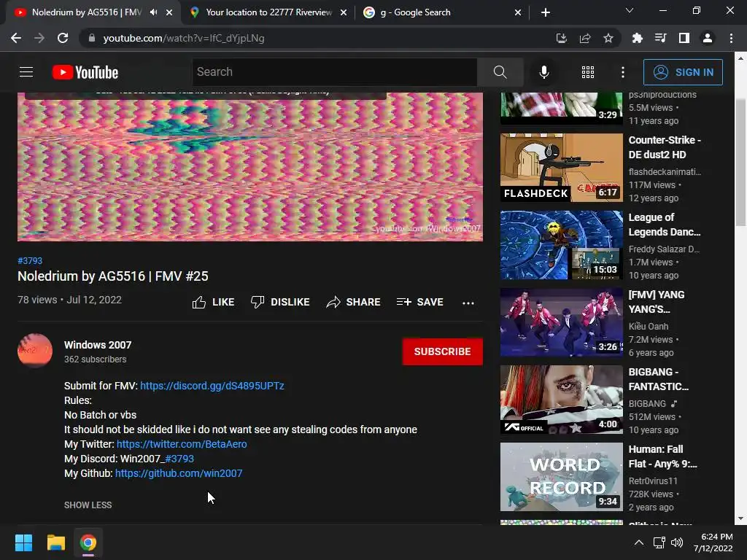
Task: Switch to the Google Maps directions tab
Action: (268, 12)
